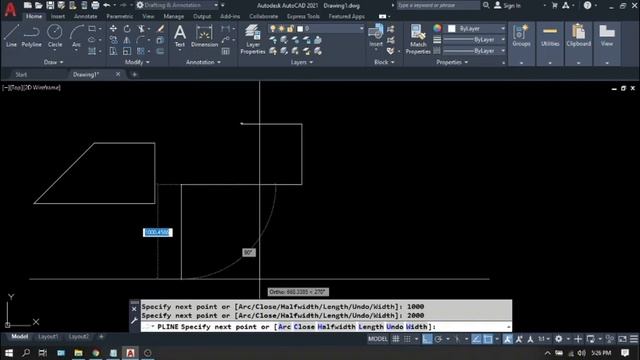Open the Drafting & Annotation workspace dropdown
Screen dimensions: 640x360
tap(178, 5)
